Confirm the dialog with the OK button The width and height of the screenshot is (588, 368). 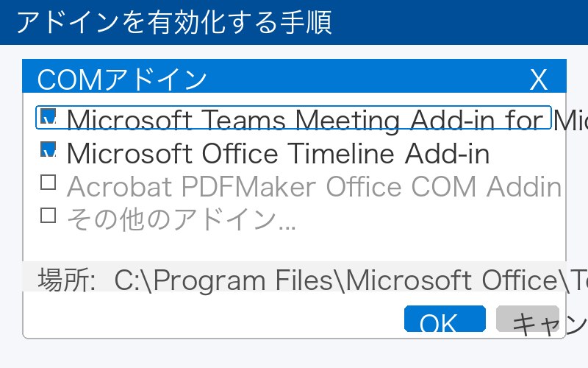click(445, 321)
